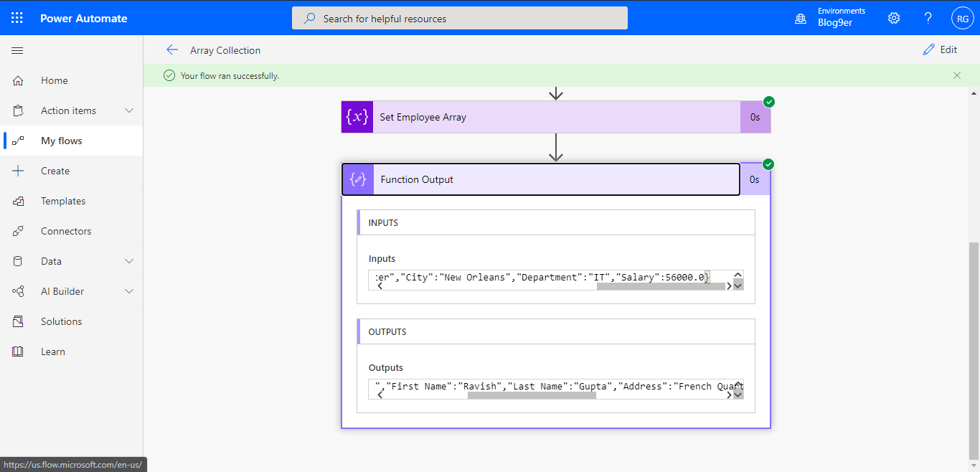Click the Inputs box down scroll arrow
This screenshot has width=980, height=472.
(738, 285)
